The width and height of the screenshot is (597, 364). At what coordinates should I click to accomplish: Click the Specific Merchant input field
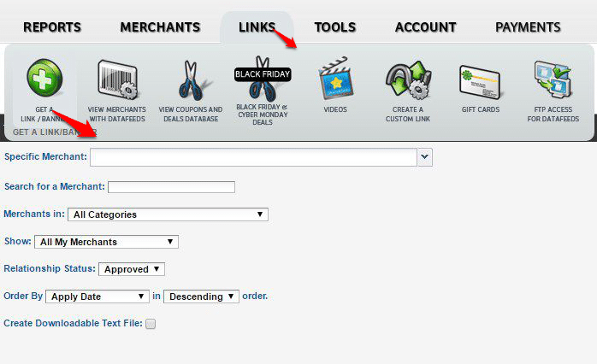[253, 157]
